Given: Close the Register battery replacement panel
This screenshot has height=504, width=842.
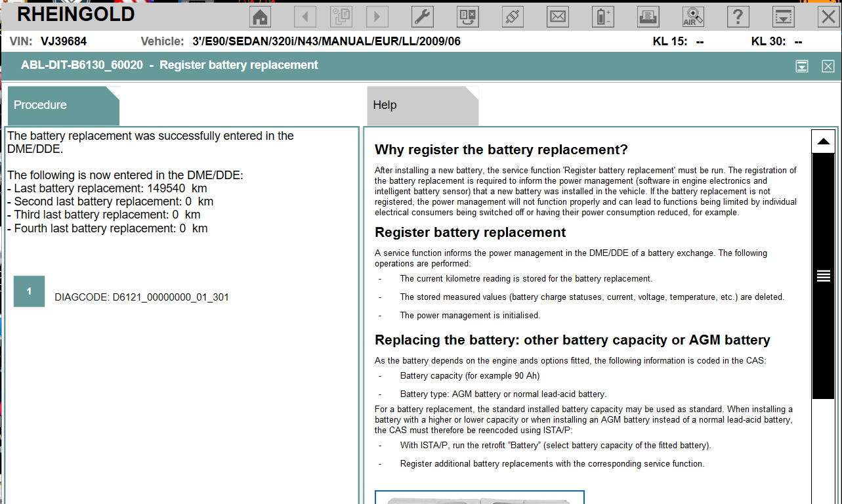Looking at the screenshot, I should 828,66.
